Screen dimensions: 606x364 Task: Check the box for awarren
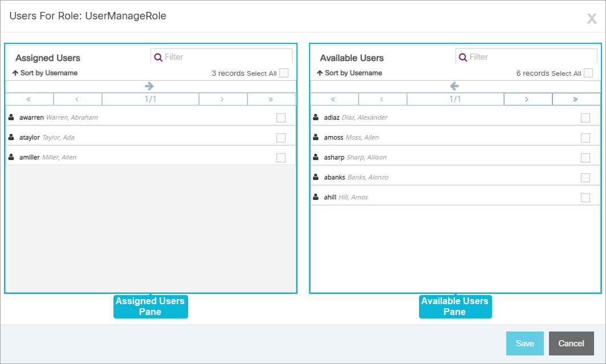[x=281, y=118]
